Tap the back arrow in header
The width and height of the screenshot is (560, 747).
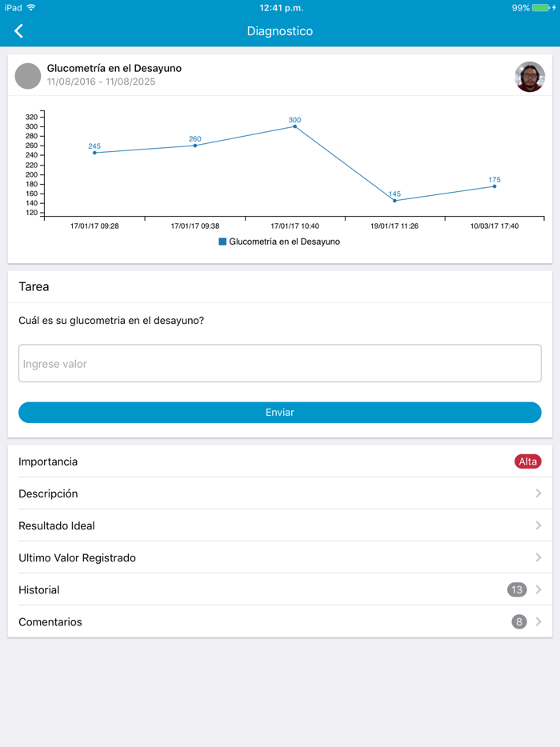tap(18, 31)
